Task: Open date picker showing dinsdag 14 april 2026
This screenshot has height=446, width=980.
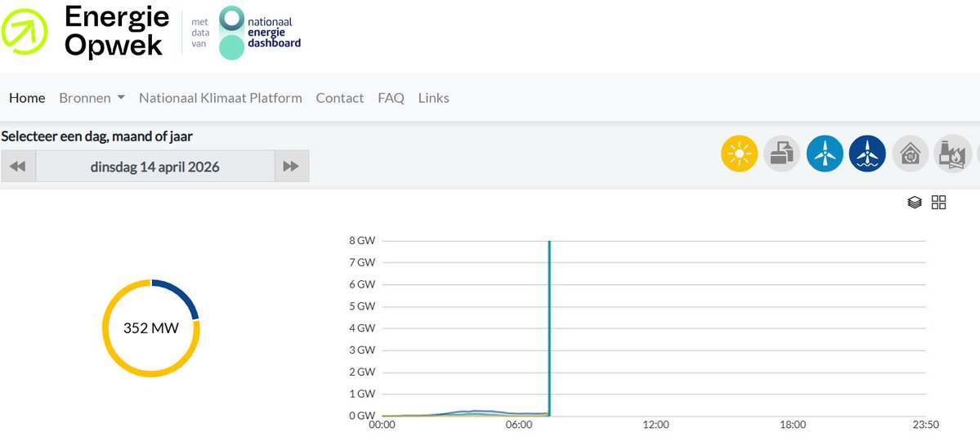Action: (155, 166)
